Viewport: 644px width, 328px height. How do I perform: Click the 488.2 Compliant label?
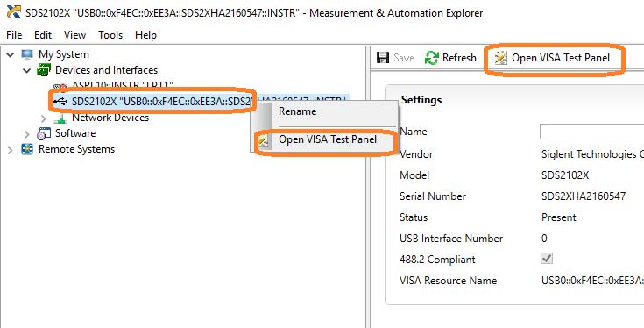pyautogui.click(x=437, y=260)
